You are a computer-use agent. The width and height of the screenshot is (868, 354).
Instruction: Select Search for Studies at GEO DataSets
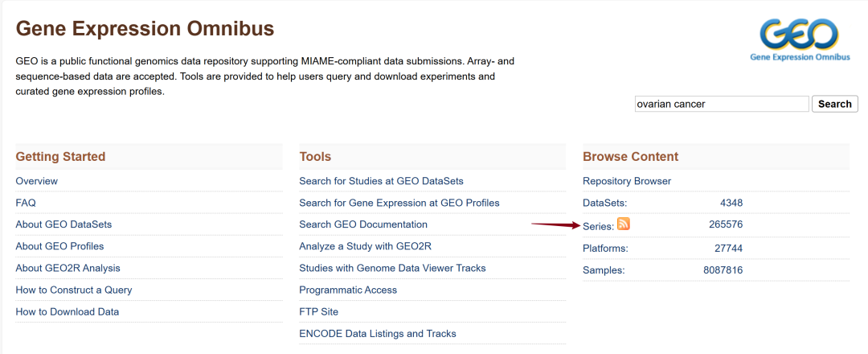[381, 181]
